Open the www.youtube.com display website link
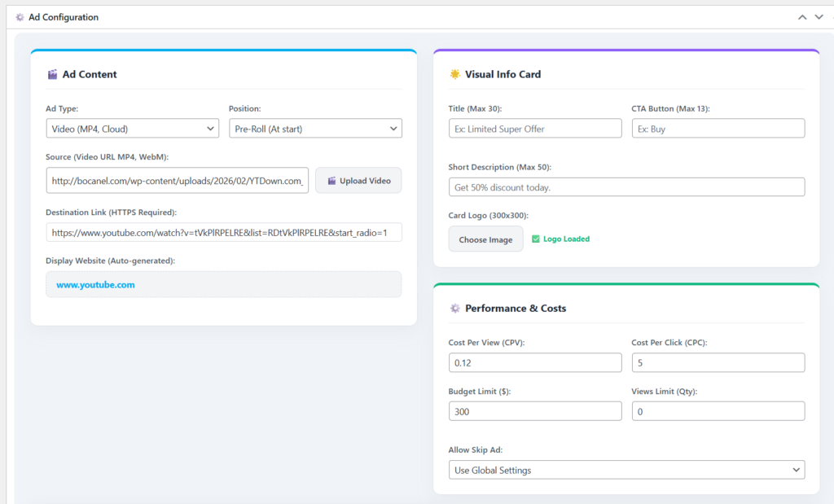 95,285
